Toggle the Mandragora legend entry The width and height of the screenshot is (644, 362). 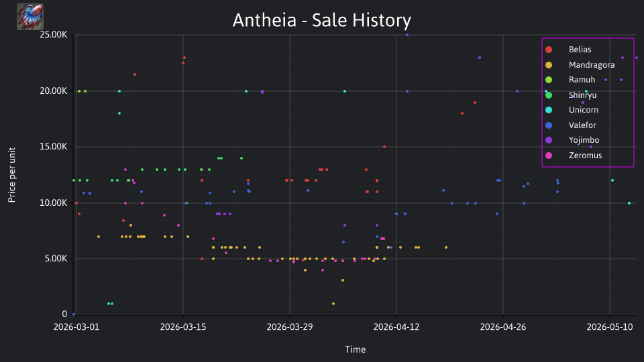click(592, 65)
